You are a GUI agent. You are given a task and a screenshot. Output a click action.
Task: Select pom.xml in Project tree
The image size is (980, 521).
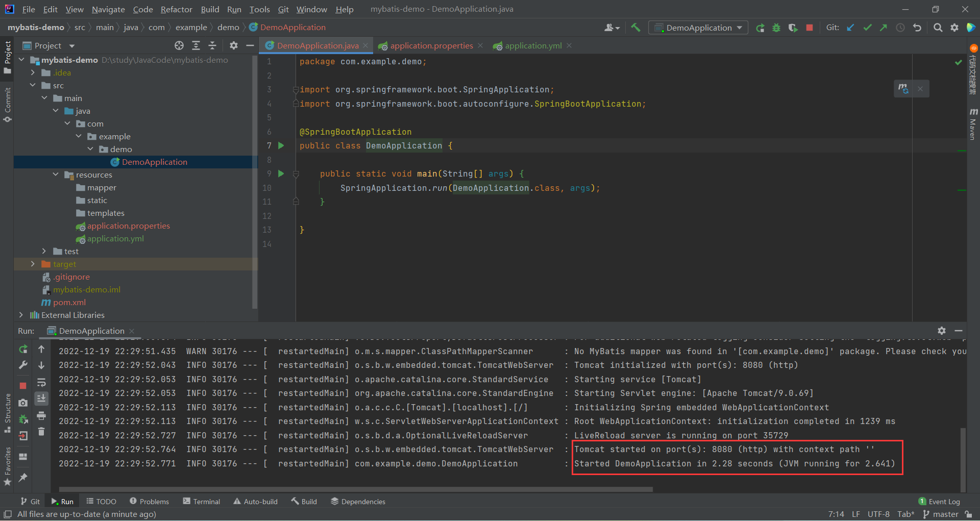[x=69, y=302]
